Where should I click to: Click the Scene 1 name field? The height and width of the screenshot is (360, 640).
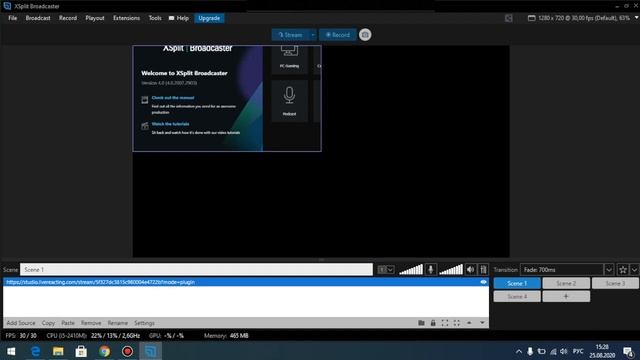click(196, 269)
